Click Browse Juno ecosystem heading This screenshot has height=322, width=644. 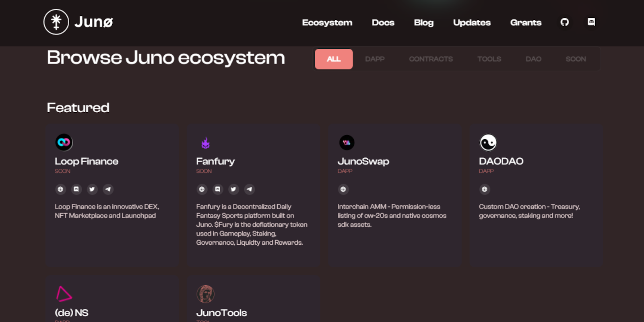coord(166,58)
